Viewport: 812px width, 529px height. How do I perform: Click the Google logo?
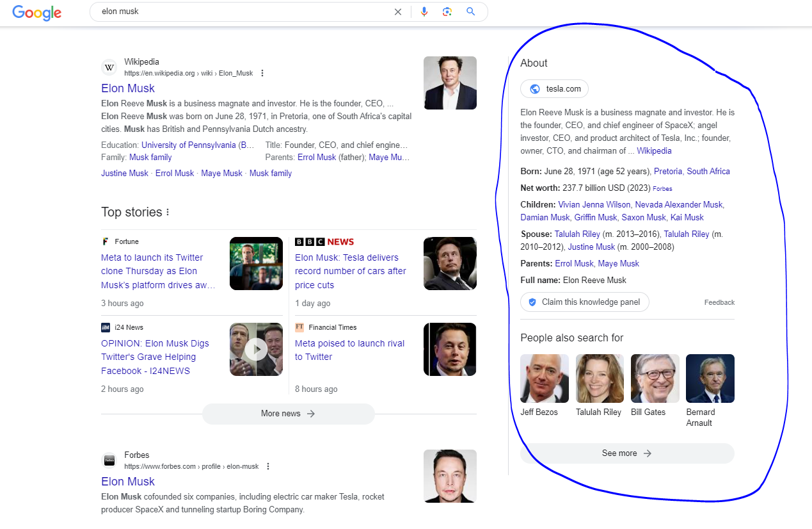pyautogui.click(x=37, y=12)
